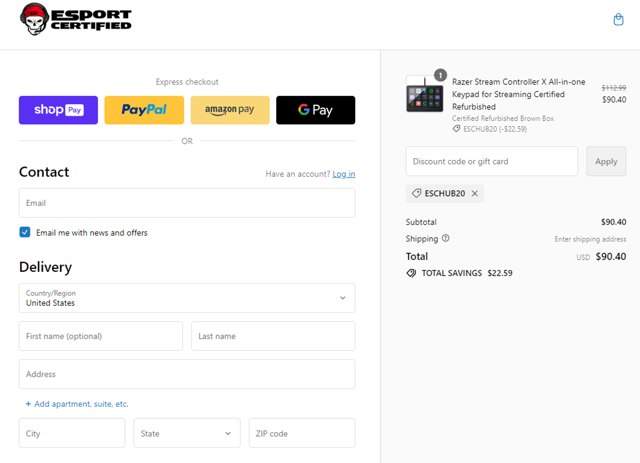Click the Enter shipping address text
The image size is (640, 463).
click(x=590, y=239)
